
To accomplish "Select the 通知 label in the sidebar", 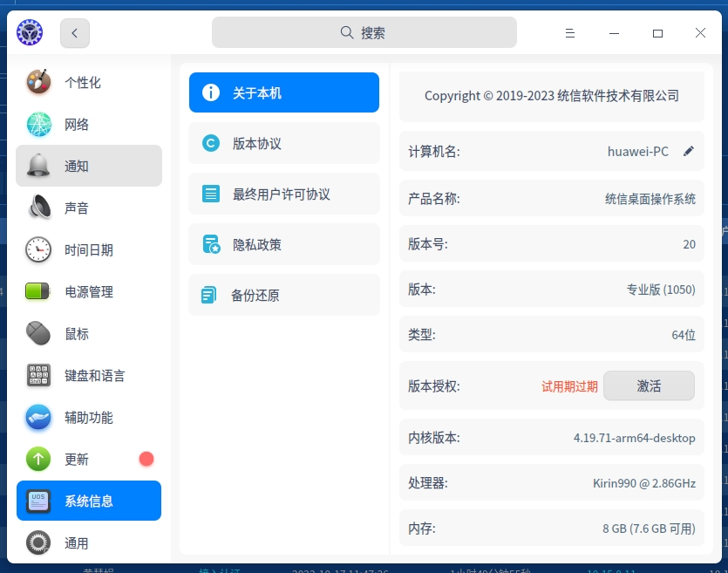I will click(77, 167).
